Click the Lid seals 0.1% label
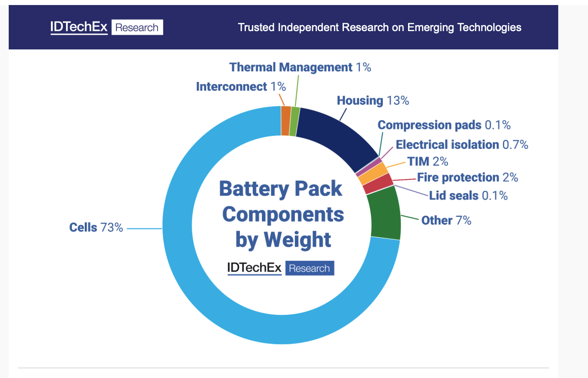Screen dimensions: 588x378 click(468, 196)
